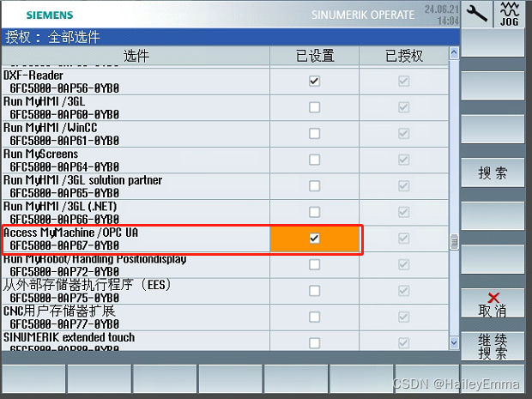Click order number 6FC5800-0AP77-0YB0

click(64, 324)
